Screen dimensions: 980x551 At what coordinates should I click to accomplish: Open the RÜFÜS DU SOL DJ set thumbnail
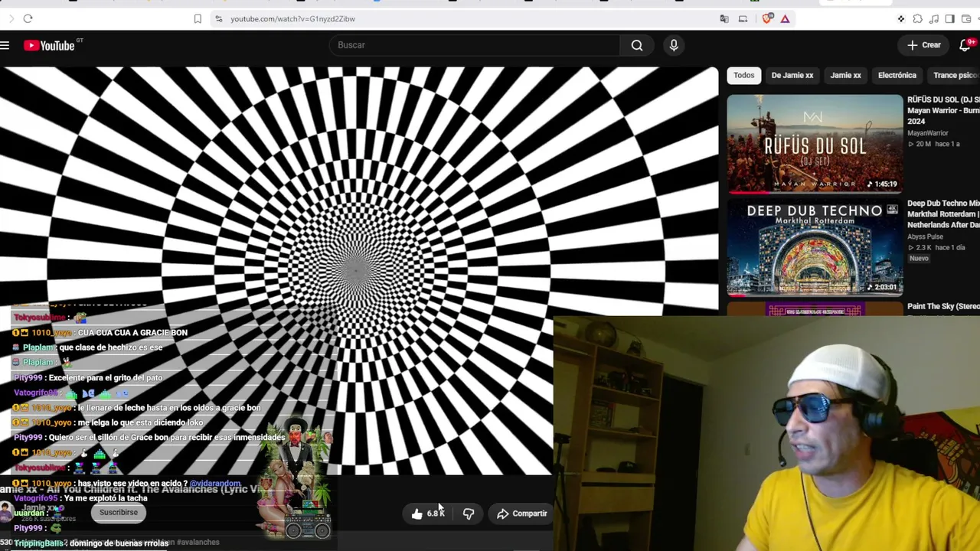pos(815,143)
